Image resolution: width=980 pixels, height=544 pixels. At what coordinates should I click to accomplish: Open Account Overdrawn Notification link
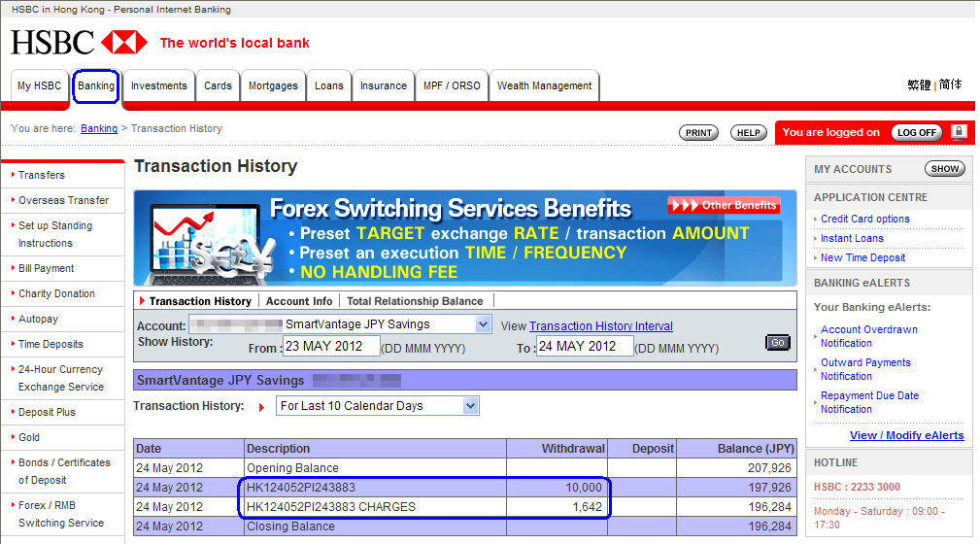868,336
